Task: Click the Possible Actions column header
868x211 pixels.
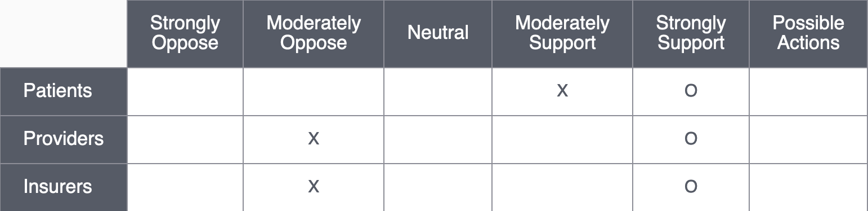Action: (x=808, y=33)
